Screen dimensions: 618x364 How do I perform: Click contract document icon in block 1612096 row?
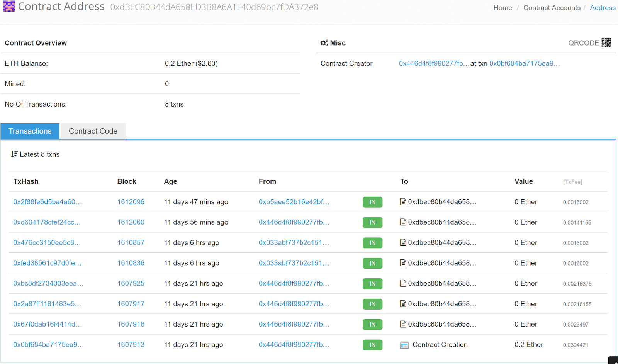(x=403, y=202)
